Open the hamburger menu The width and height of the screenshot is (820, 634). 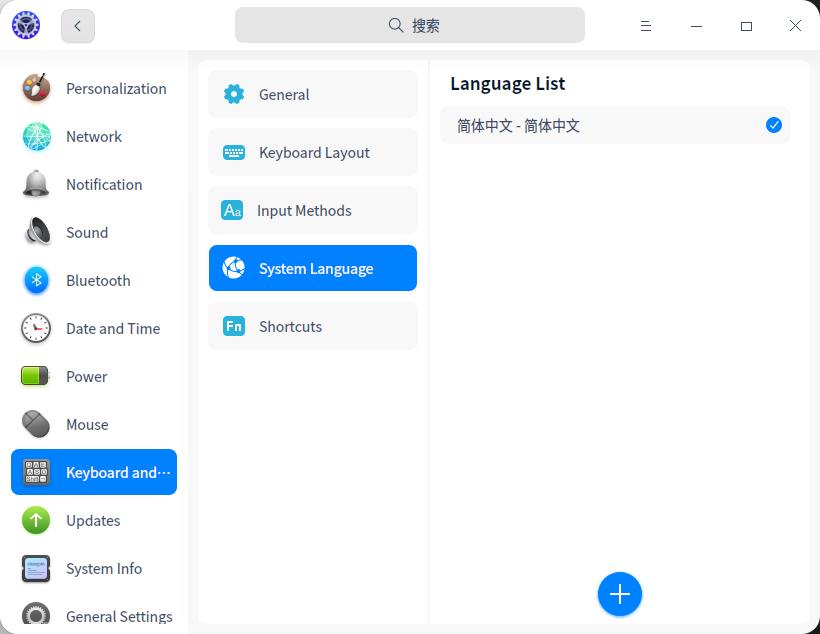coord(645,25)
